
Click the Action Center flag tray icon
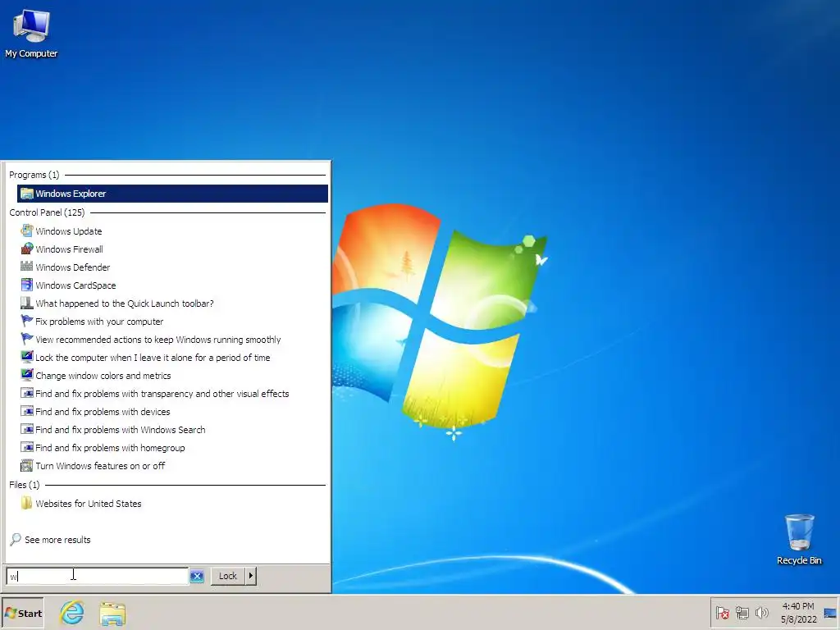coord(722,613)
